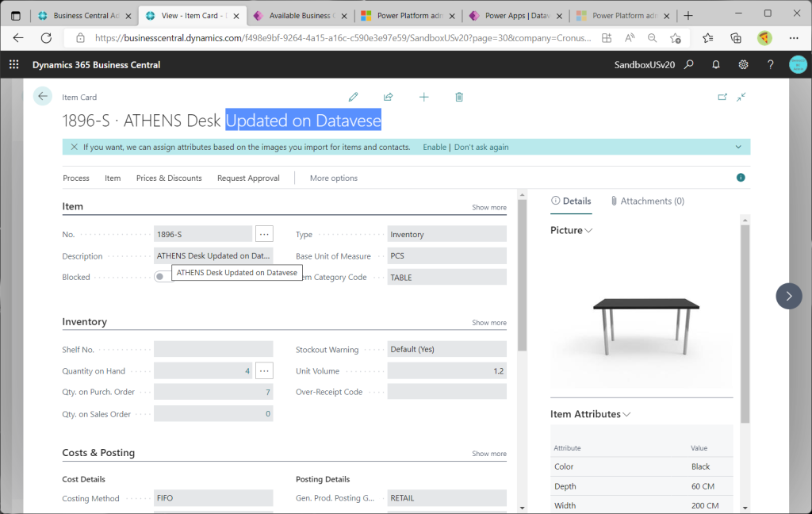Image resolution: width=812 pixels, height=514 pixels.
Task: Click the factbox pane scrollbar
Action: tap(745, 324)
